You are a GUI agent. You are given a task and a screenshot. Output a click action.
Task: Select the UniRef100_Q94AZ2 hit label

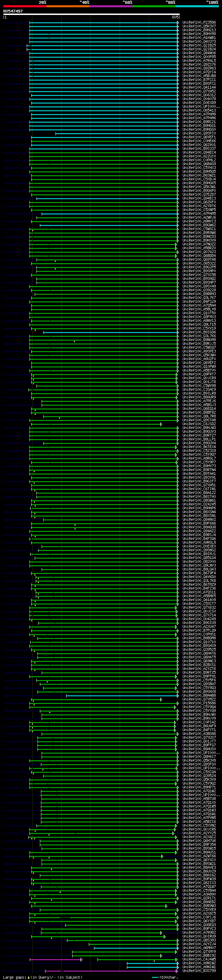pyautogui.click(x=199, y=531)
